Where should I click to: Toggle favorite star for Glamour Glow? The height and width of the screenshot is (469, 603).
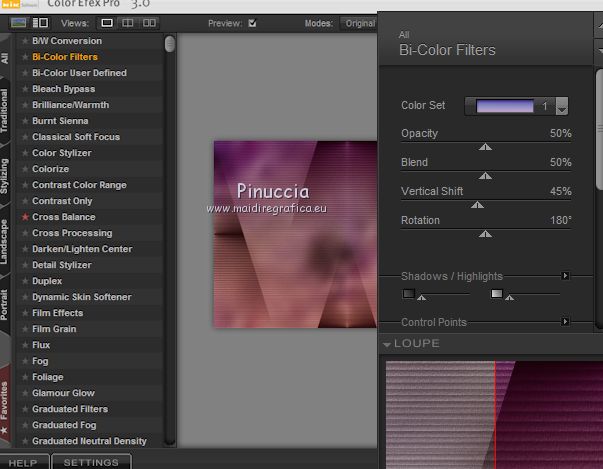point(25,393)
